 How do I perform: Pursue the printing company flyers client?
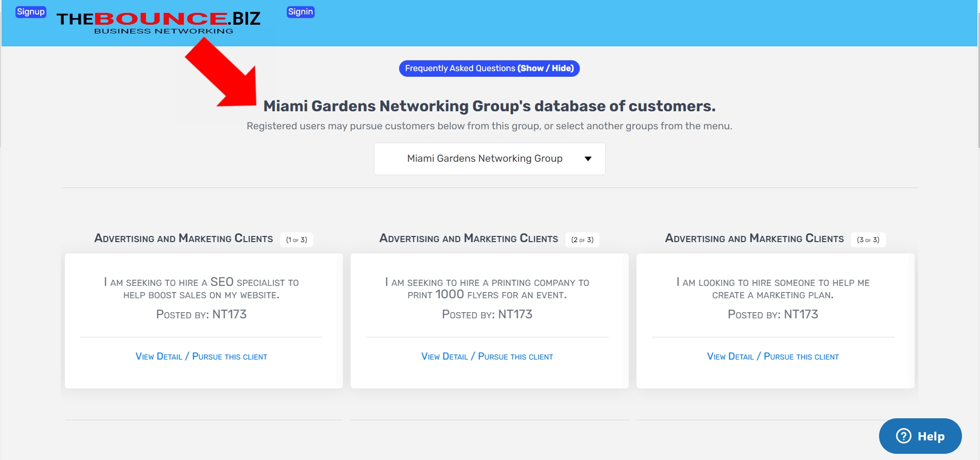point(487,356)
